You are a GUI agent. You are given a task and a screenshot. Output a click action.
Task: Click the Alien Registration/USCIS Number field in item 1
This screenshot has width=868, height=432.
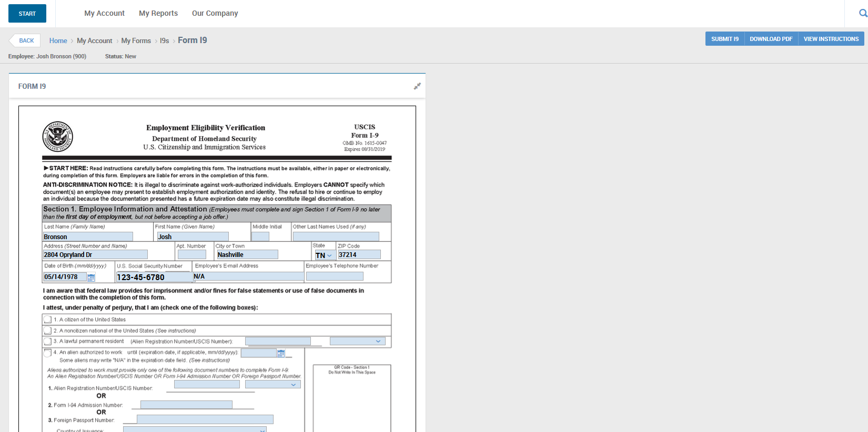(x=207, y=384)
